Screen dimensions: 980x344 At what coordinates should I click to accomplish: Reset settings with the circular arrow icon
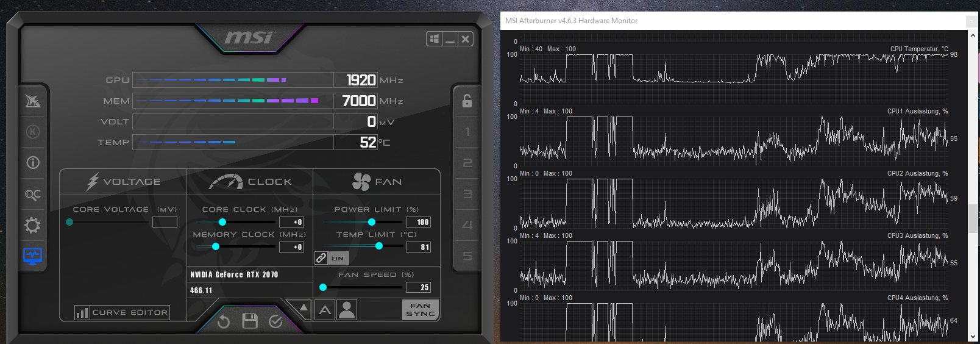(x=224, y=321)
